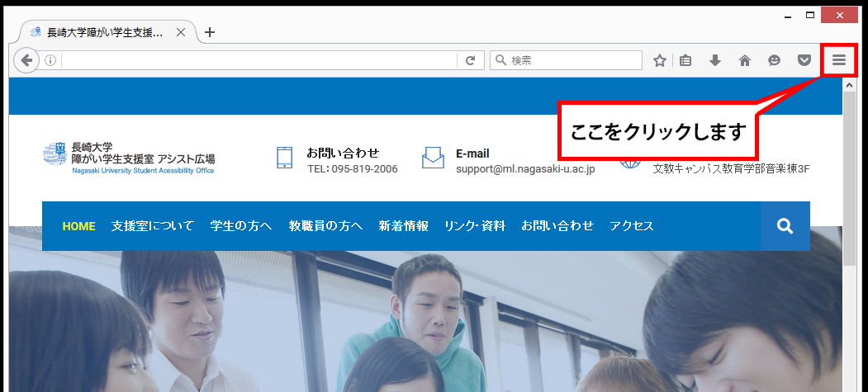Go to the browser home page icon
The image size is (868, 392).
(745, 60)
